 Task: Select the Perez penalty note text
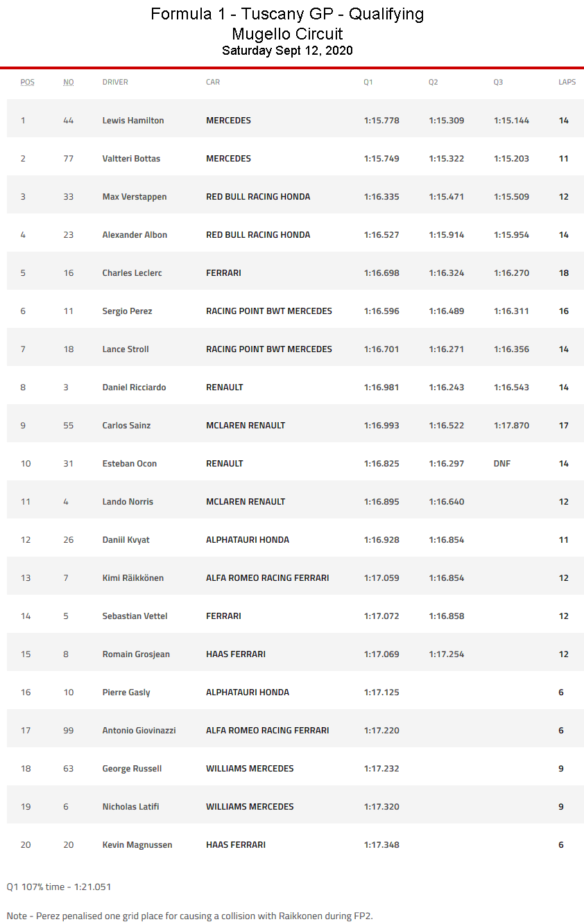[x=189, y=916]
